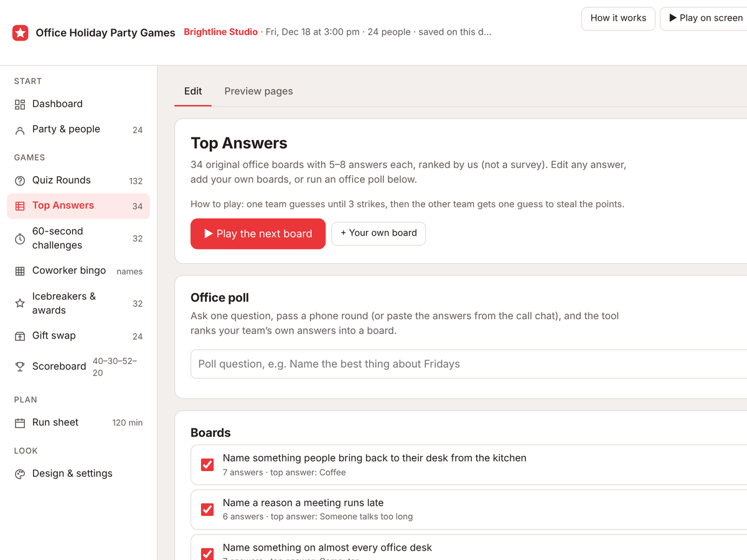The image size is (747, 560).
Task: Go to Quiz Rounds
Action: [x=78, y=180]
